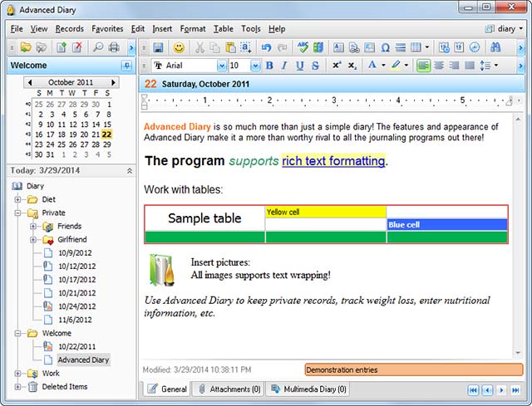Apply subscript with the x₂ icon
The image size is (532, 406).
352,66
